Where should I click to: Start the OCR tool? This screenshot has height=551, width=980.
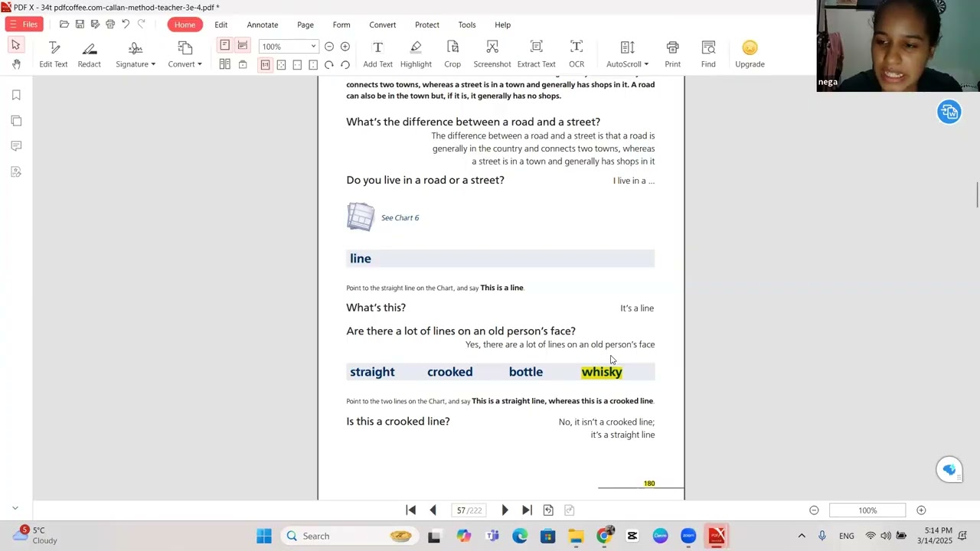[x=577, y=55]
